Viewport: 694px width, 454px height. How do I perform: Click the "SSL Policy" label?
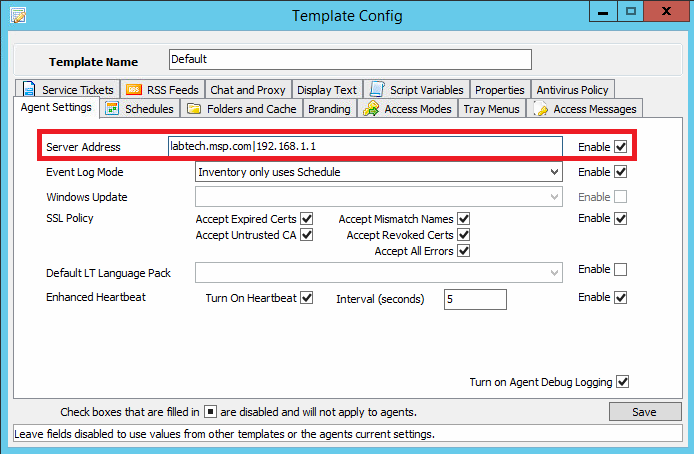coord(69,218)
